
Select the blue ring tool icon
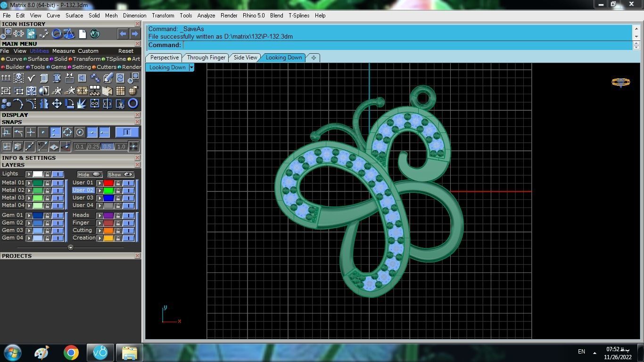pyautogui.click(x=133, y=104)
